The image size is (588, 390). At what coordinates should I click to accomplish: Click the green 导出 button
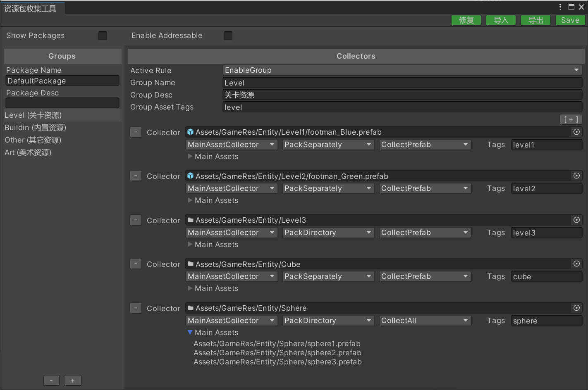click(x=535, y=20)
